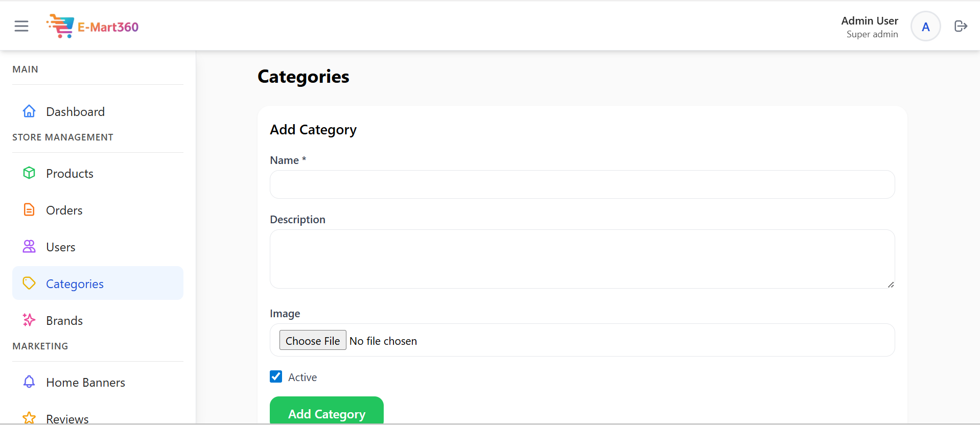Open Home Banners via the bell icon
The image size is (980, 425).
coord(29,382)
